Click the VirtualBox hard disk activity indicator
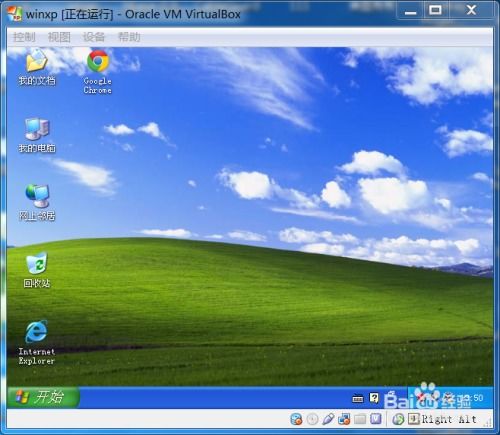Screen dimensions: 500x435 (296, 419)
